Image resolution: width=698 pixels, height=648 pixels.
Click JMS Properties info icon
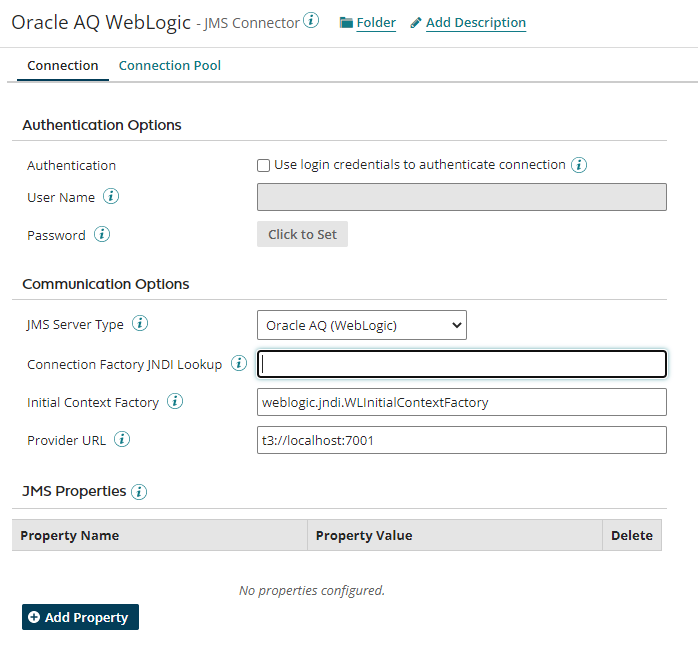click(139, 492)
